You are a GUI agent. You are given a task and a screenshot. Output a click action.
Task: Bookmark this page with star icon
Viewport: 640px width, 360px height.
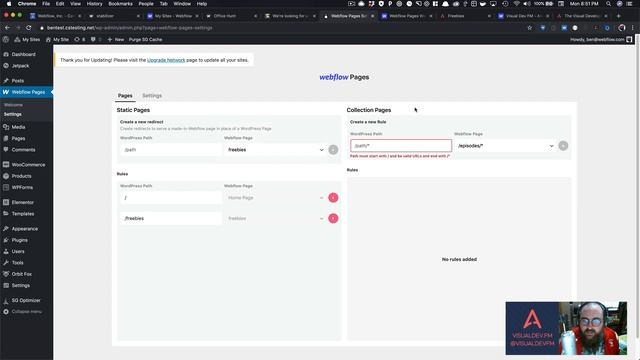point(529,28)
